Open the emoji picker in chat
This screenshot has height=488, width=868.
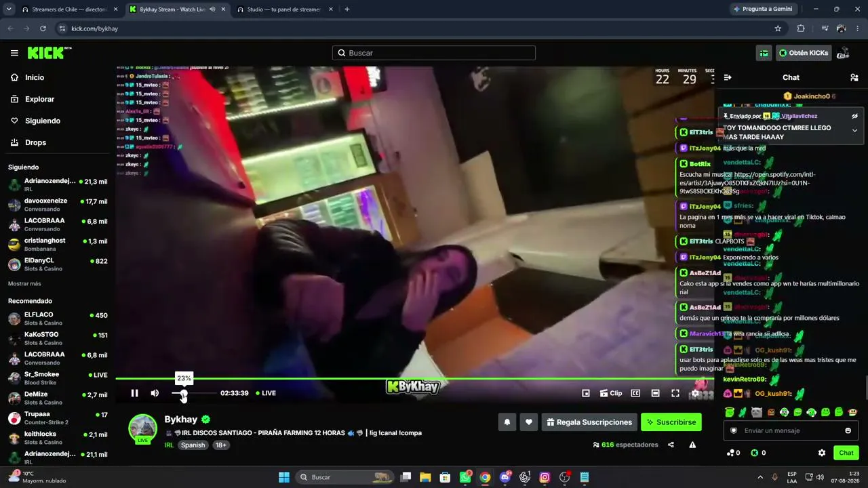click(848, 430)
